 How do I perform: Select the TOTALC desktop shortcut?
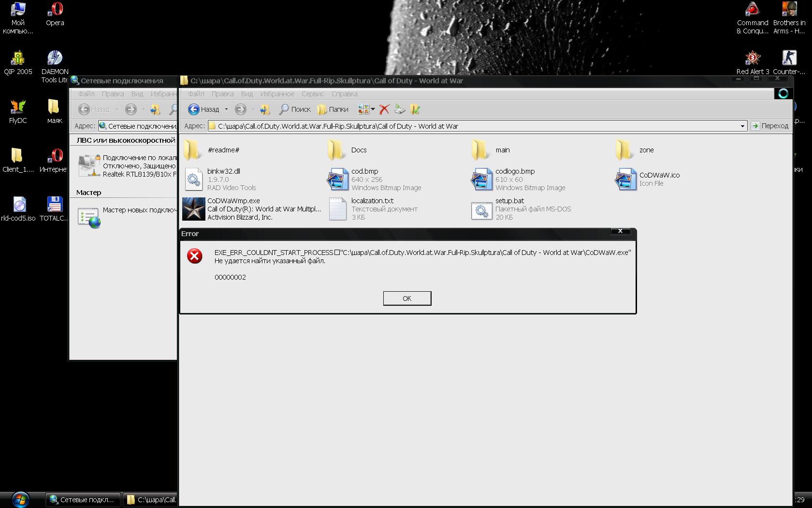click(54, 209)
